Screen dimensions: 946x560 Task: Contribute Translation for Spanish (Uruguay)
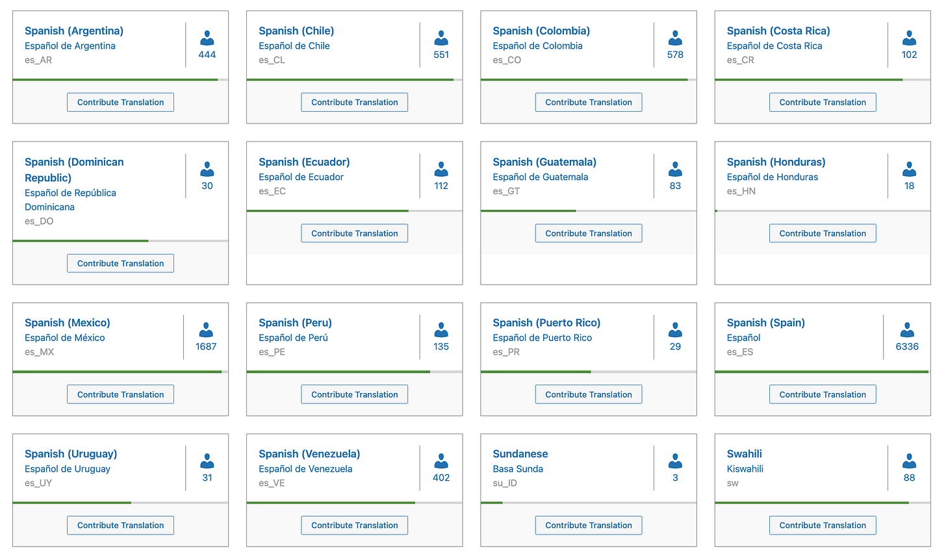pyautogui.click(x=120, y=525)
